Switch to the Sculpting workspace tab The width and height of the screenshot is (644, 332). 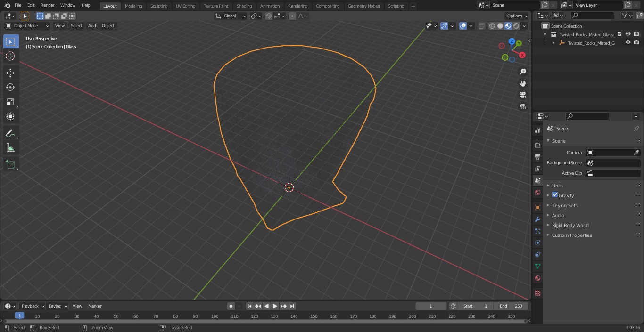point(159,6)
